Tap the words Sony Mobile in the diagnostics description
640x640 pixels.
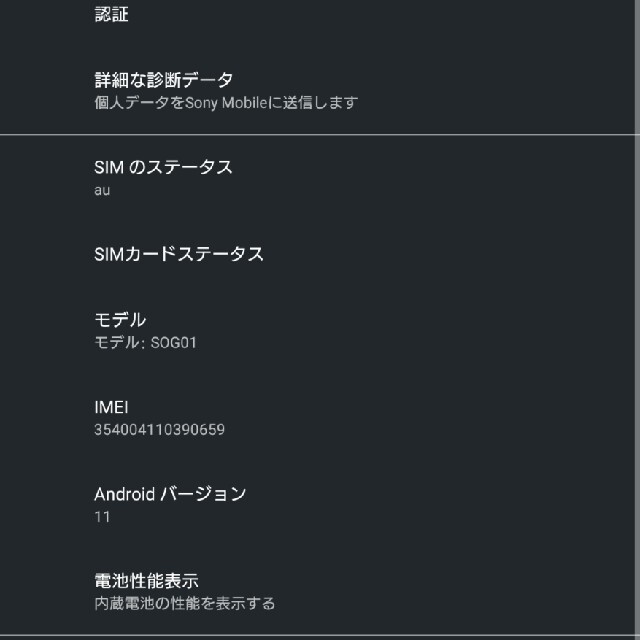(x=226, y=103)
